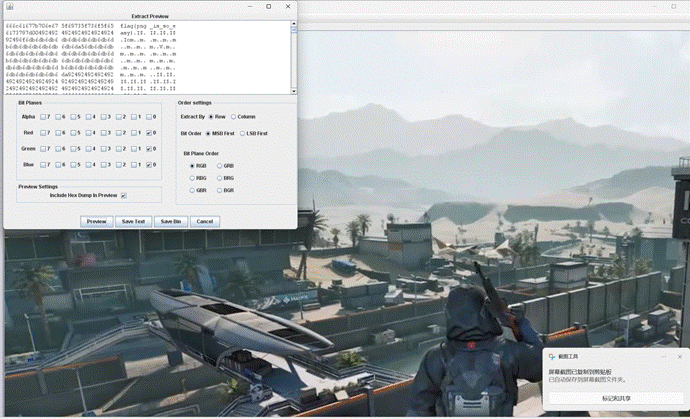Check Green bit plane 1
This screenshot has height=419, width=690.
pyautogui.click(x=134, y=149)
